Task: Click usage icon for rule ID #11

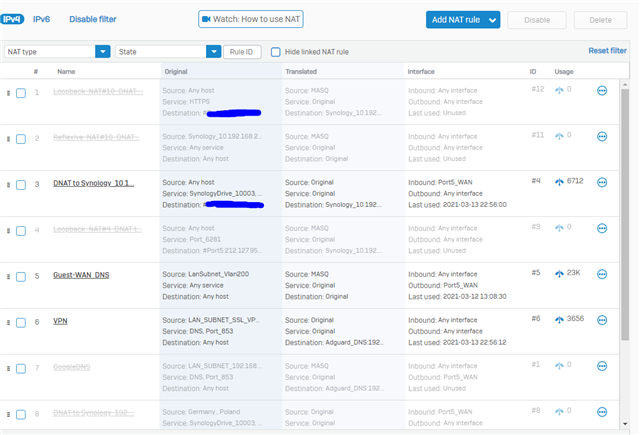Action: [559, 136]
